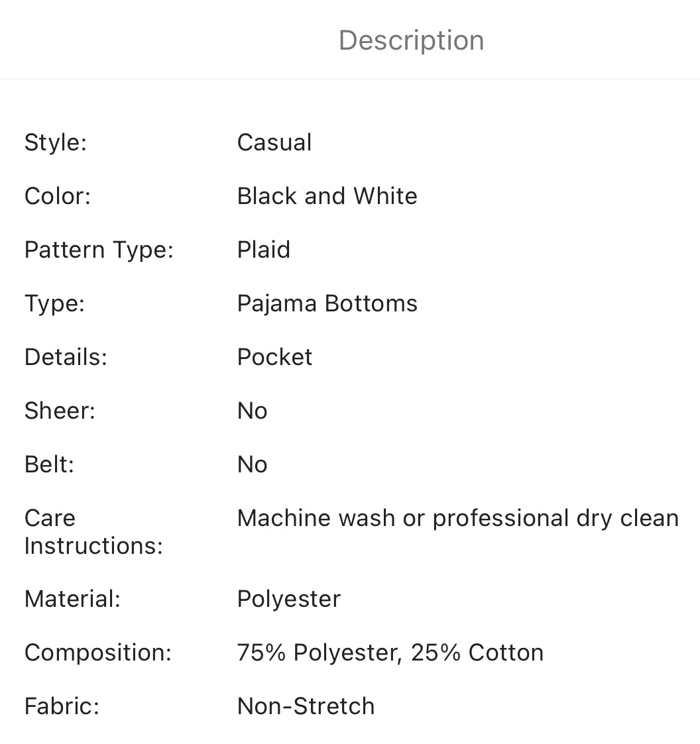Image resolution: width=700 pixels, height=744 pixels.
Task: Select the Machine wash or dry clean text
Action: pyautogui.click(x=458, y=518)
